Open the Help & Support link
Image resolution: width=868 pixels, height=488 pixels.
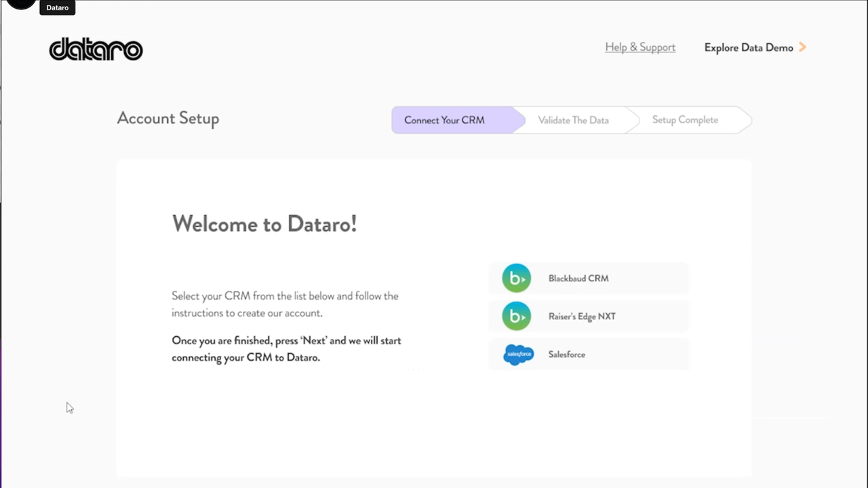(640, 47)
